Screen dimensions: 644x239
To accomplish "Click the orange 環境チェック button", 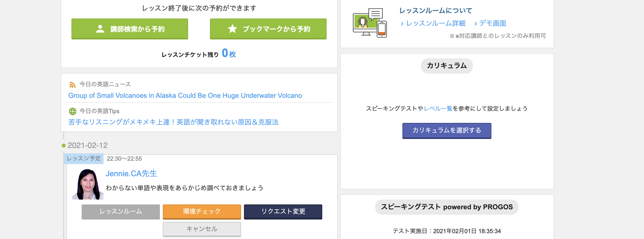I will click(x=202, y=211).
